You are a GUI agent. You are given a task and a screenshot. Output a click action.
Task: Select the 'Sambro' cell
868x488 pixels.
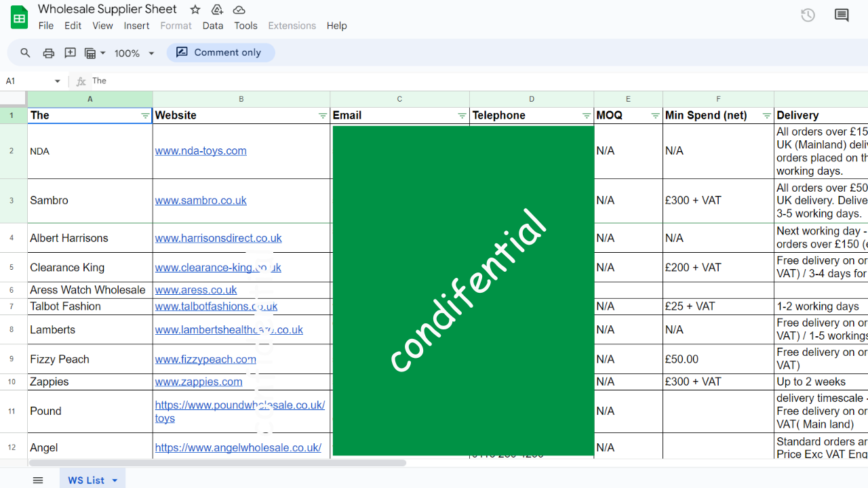tap(90, 201)
